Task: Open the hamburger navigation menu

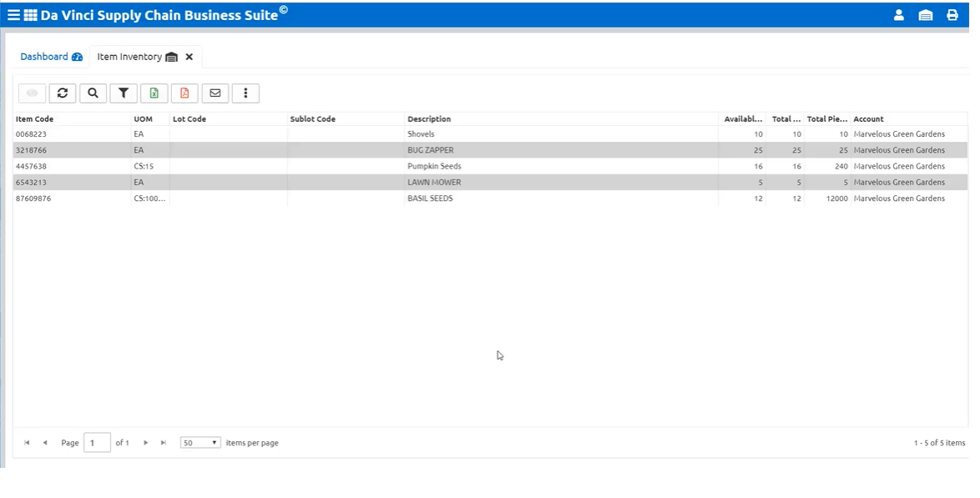Action: (x=13, y=15)
